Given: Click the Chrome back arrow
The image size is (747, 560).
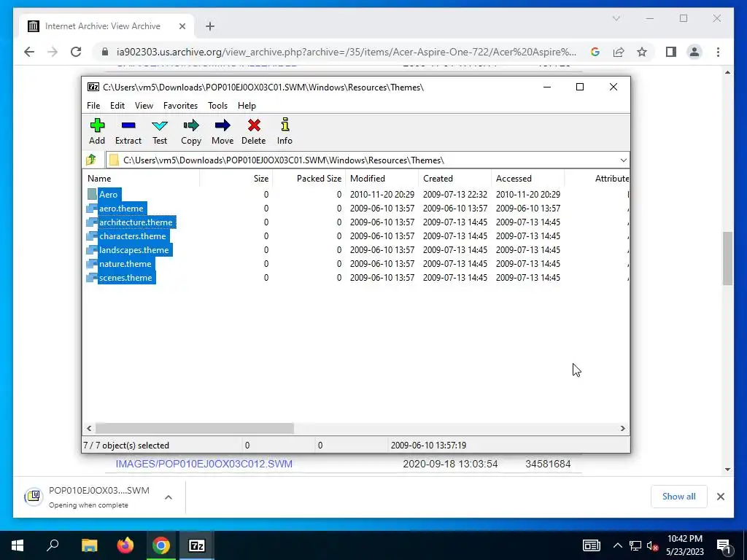Looking at the screenshot, I should point(29,52).
